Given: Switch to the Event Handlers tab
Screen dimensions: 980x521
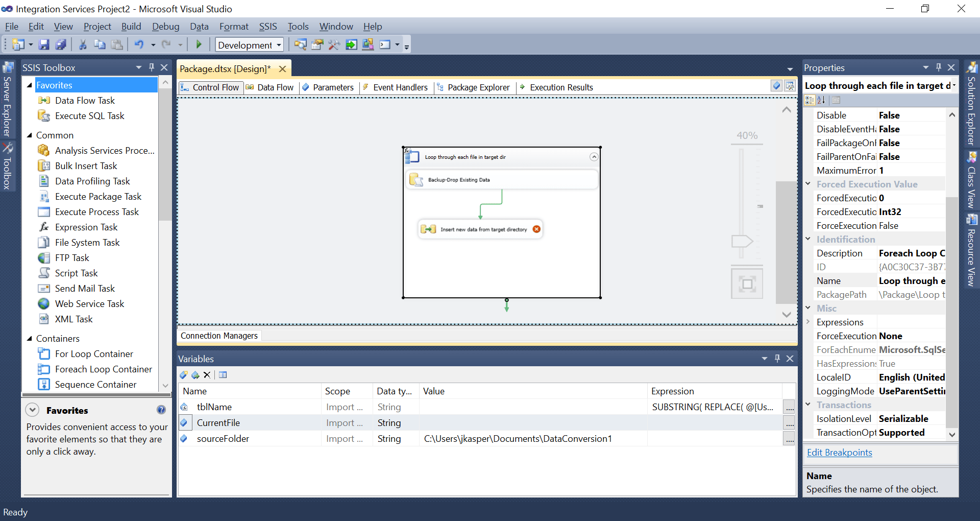Looking at the screenshot, I should 395,87.
